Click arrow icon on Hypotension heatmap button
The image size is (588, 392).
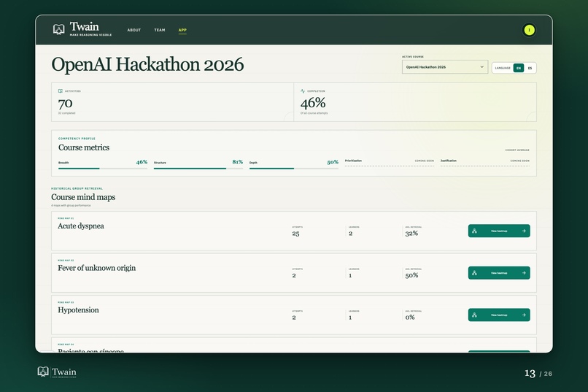point(524,315)
